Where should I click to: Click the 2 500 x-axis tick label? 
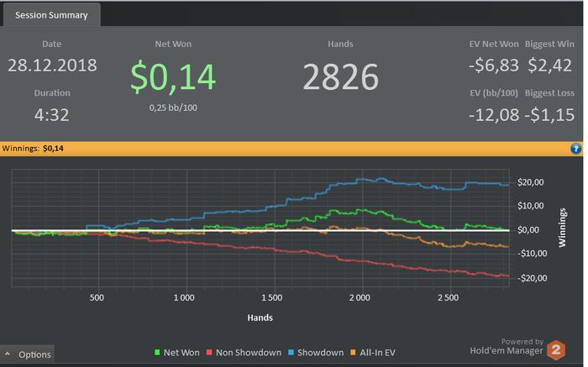click(x=448, y=298)
